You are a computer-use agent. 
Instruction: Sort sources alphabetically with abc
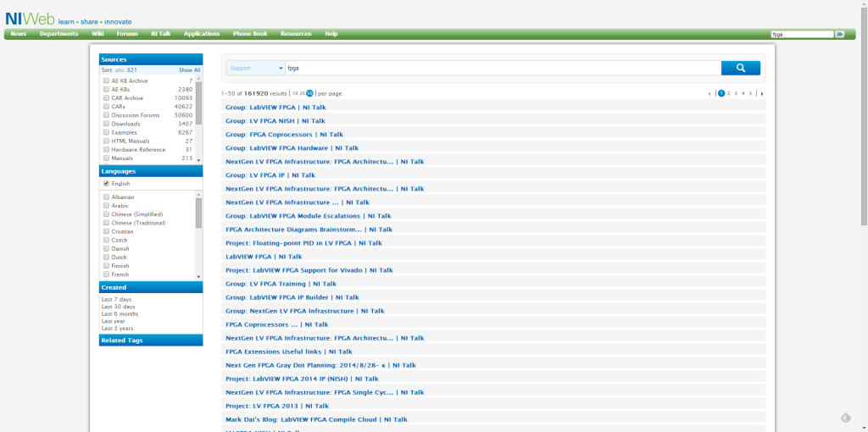(120, 70)
